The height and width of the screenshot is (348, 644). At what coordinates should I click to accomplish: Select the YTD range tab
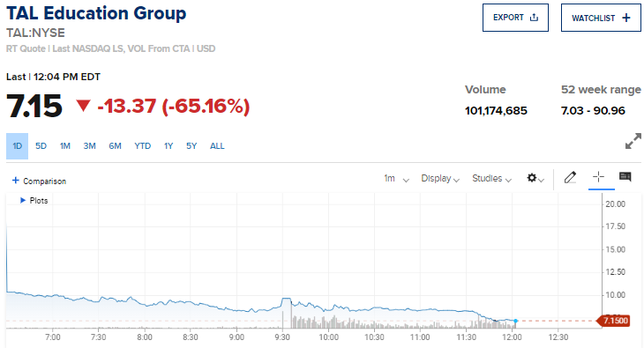(143, 146)
